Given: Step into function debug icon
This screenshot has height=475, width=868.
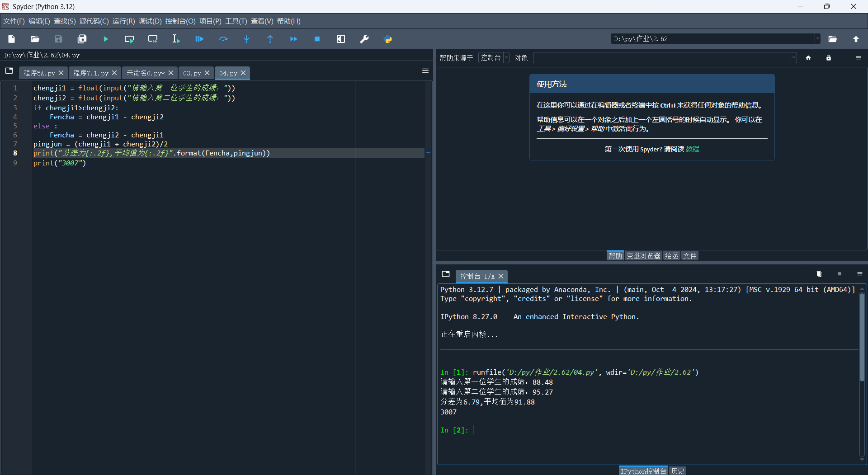Looking at the screenshot, I should coord(247,39).
